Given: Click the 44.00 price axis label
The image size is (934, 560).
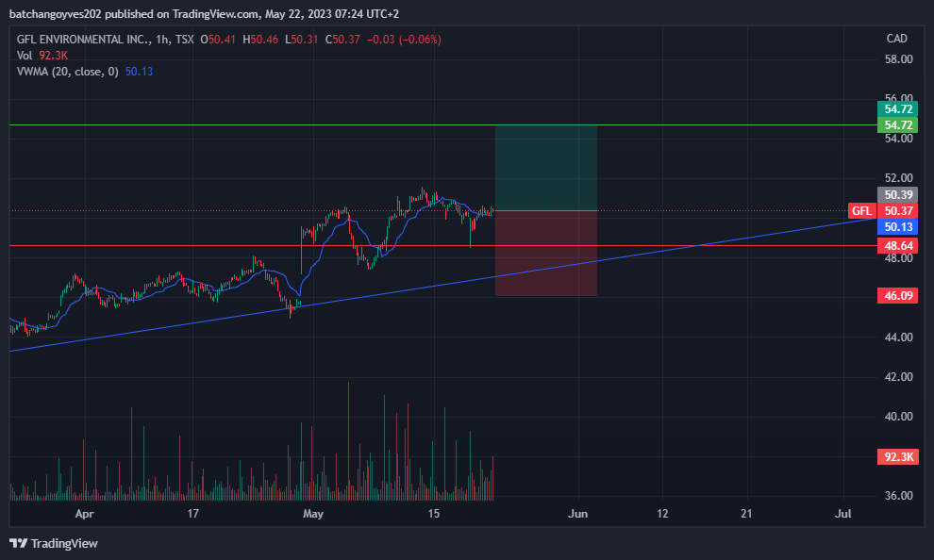Looking at the screenshot, I should click(898, 337).
